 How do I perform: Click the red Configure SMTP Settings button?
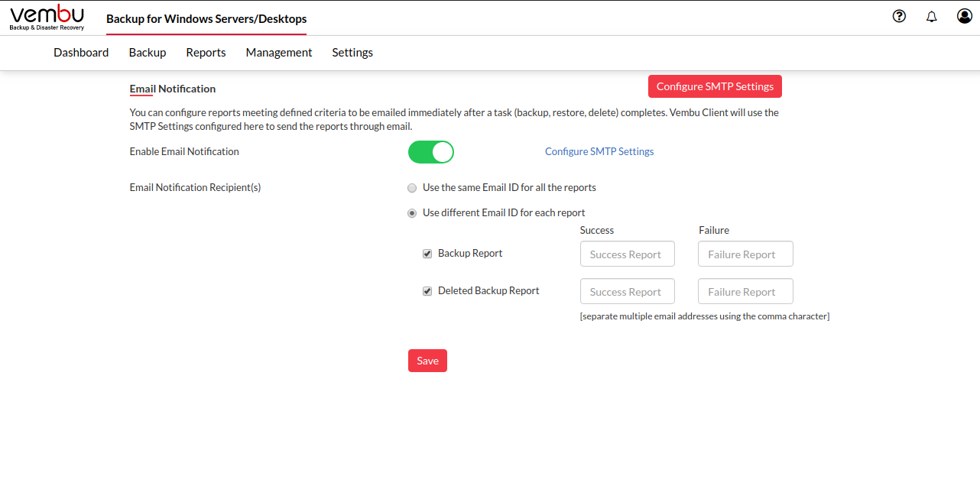pos(715,86)
